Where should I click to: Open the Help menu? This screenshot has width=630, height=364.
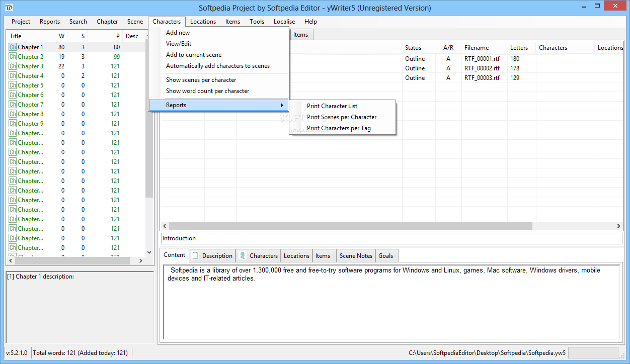[x=310, y=22]
